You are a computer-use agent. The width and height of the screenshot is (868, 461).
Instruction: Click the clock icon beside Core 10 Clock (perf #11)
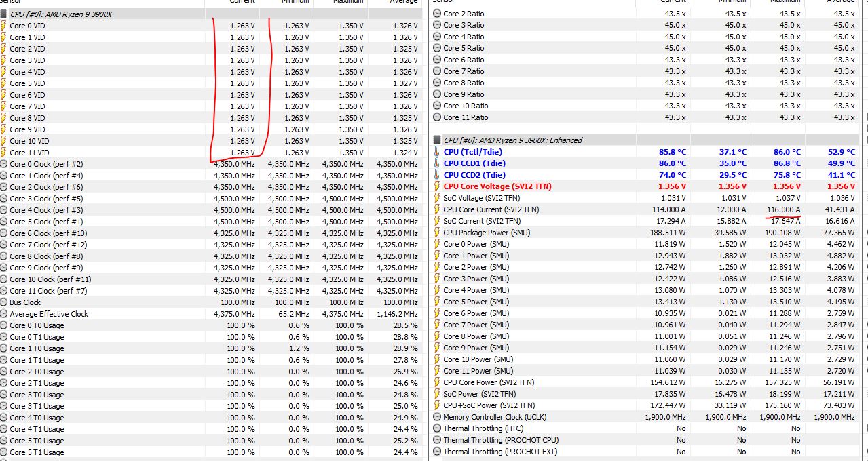(x=3, y=279)
